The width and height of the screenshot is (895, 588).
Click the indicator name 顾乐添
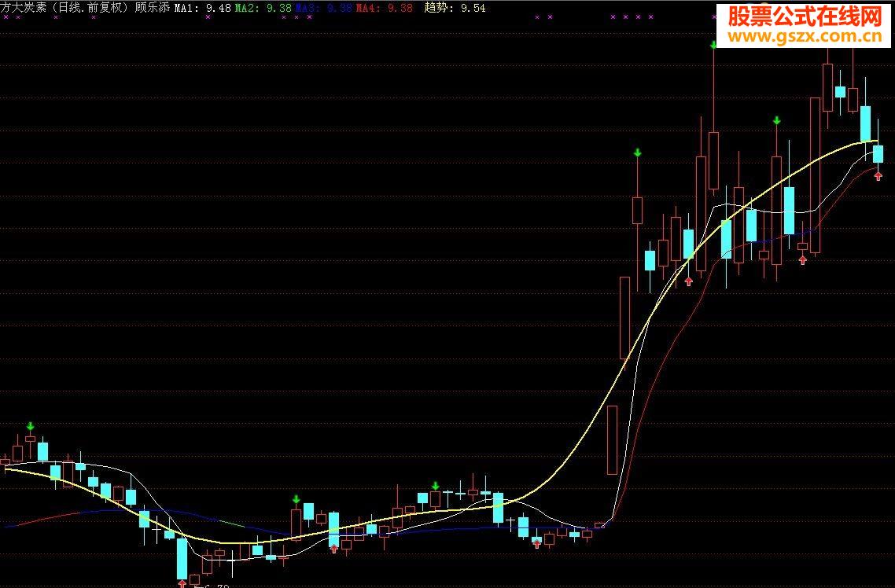click(153, 7)
